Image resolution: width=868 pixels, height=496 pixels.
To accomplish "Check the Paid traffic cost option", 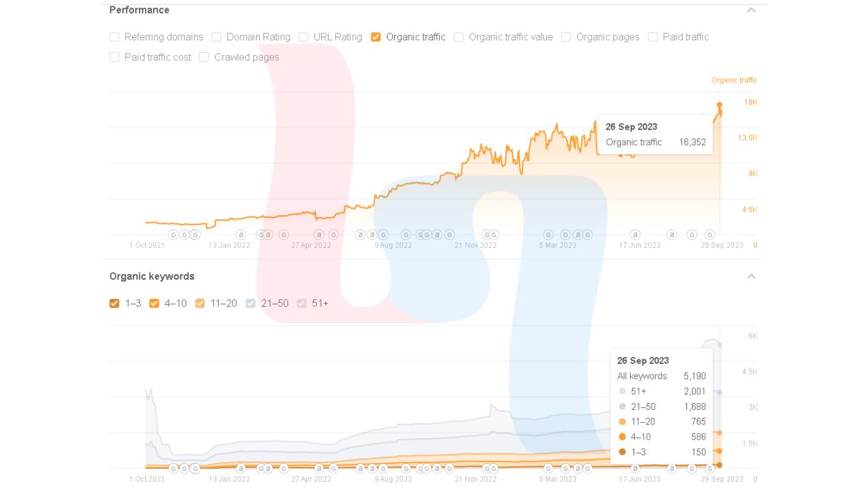I will click(115, 57).
